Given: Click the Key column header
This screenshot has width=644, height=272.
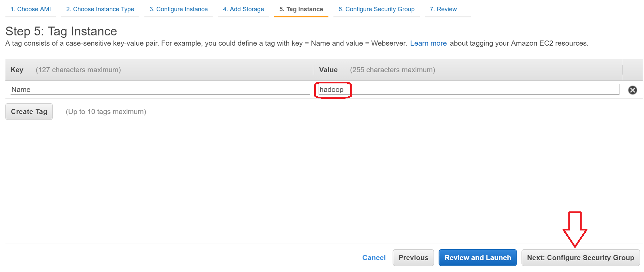Looking at the screenshot, I should click(17, 70).
